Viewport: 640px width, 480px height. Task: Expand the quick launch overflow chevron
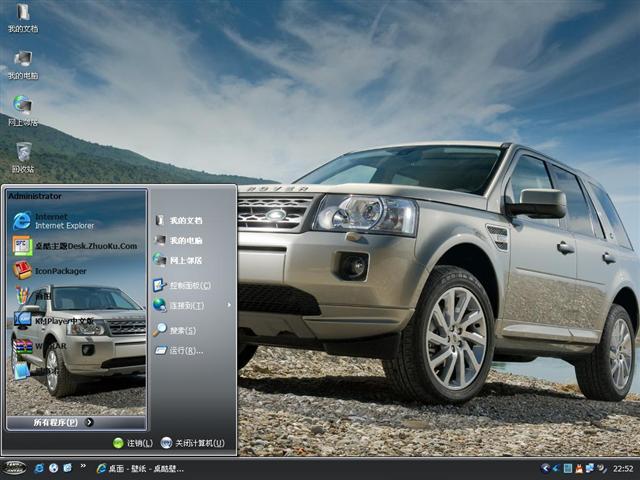point(84,467)
